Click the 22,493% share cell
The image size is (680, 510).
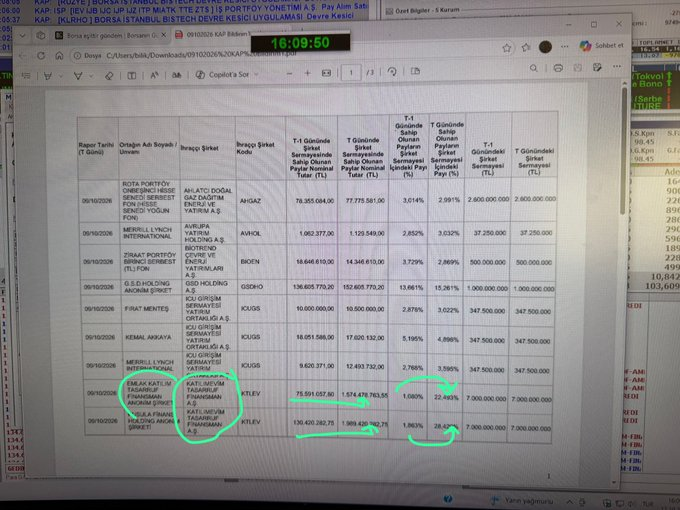point(446,397)
